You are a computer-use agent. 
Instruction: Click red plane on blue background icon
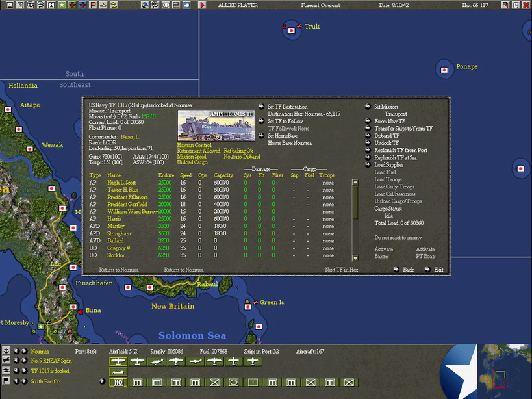click(x=82, y=5)
